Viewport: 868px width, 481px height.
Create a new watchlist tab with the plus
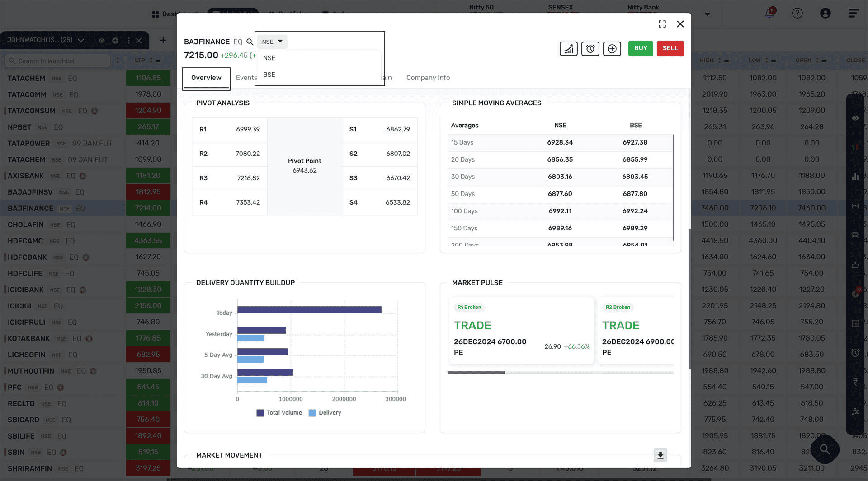tap(163, 41)
